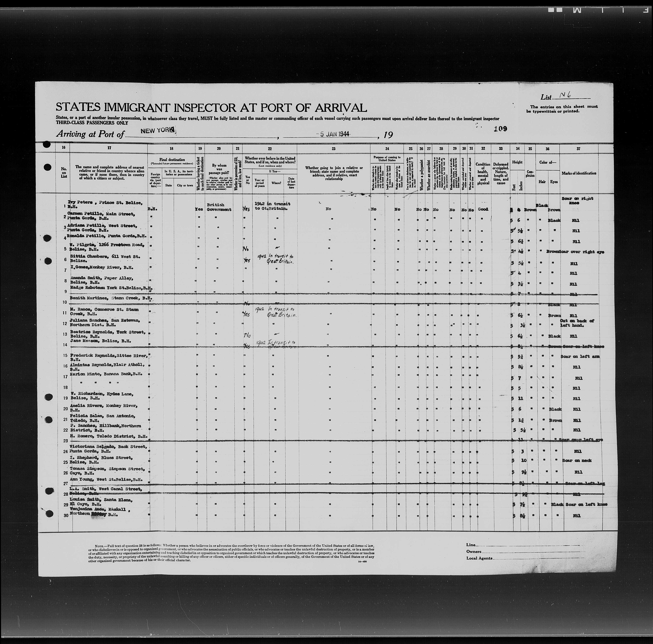The height and width of the screenshot is (644, 653).
Task: Click the Amanda Smith, Paper Alley entry
Action: tap(102, 280)
